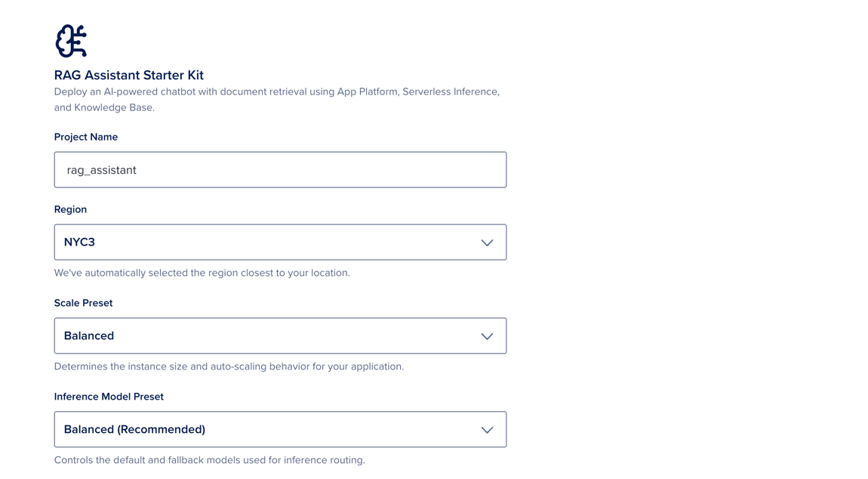Click the Region dropdown chevron arrow
This screenshot has width=868, height=479.
coord(487,242)
